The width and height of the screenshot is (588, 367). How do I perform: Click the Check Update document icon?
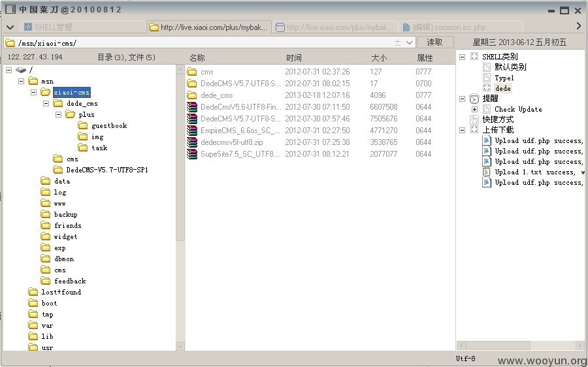pos(487,109)
